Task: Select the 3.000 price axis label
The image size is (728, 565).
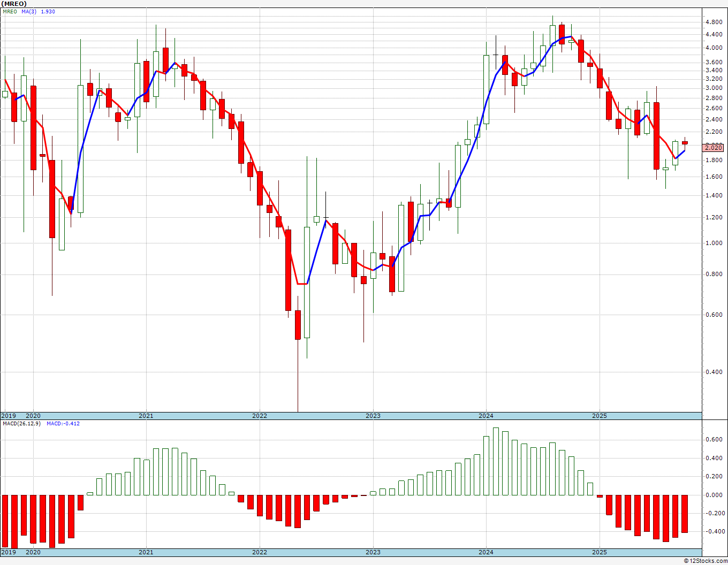Action: tap(714, 88)
